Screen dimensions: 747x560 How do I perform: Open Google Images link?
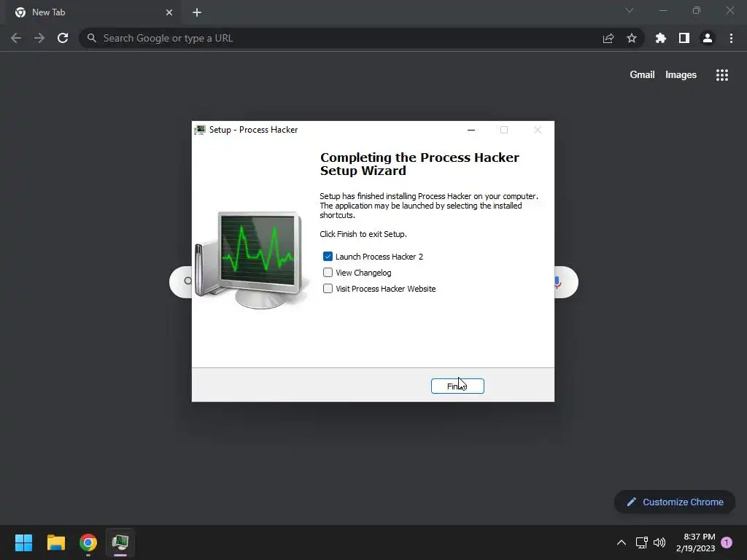coord(681,75)
